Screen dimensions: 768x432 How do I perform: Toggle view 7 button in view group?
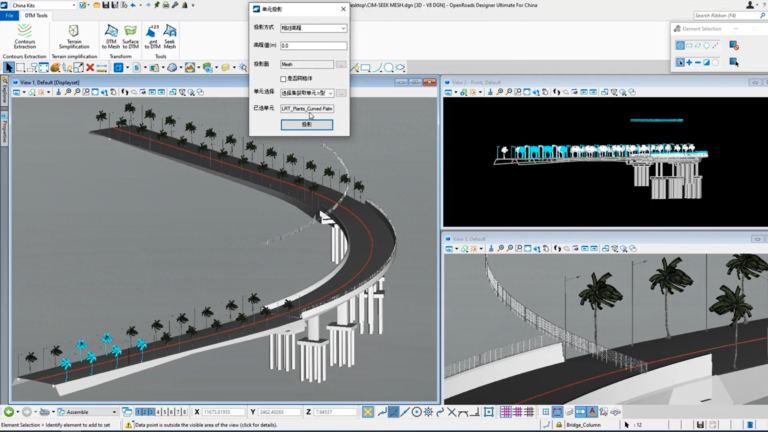click(x=178, y=412)
